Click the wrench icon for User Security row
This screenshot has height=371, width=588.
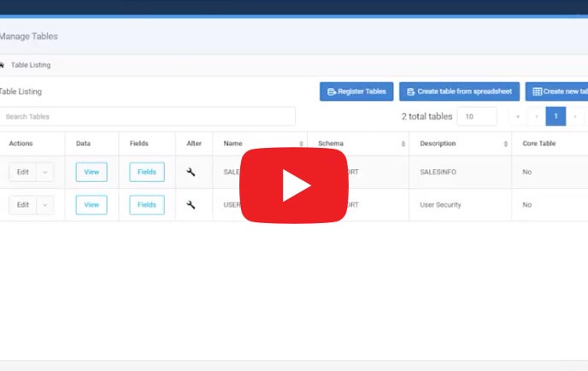(x=191, y=204)
